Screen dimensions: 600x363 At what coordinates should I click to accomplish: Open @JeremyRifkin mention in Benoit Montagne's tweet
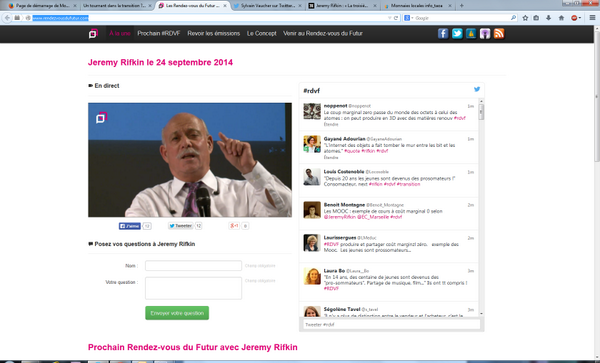click(340, 217)
